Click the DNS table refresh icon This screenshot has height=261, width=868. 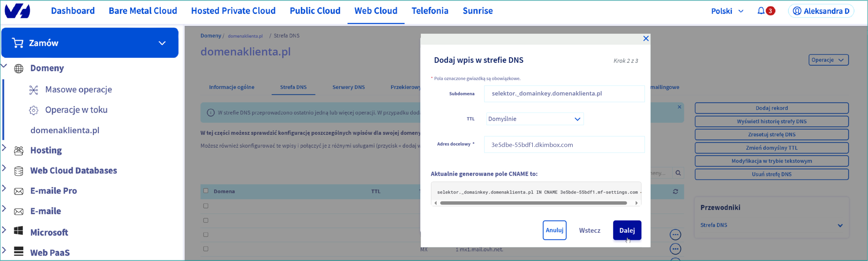pyautogui.click(x=676, y=191)
